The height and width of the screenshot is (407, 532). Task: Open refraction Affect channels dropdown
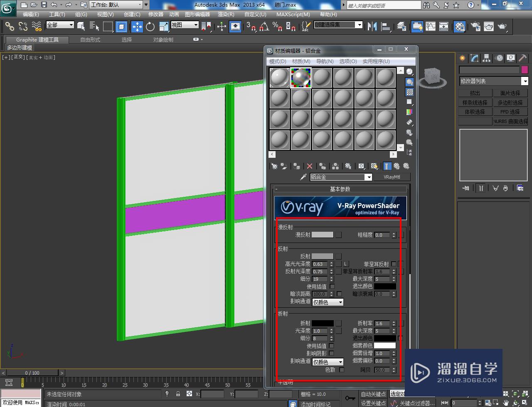(x=328, y=362)
